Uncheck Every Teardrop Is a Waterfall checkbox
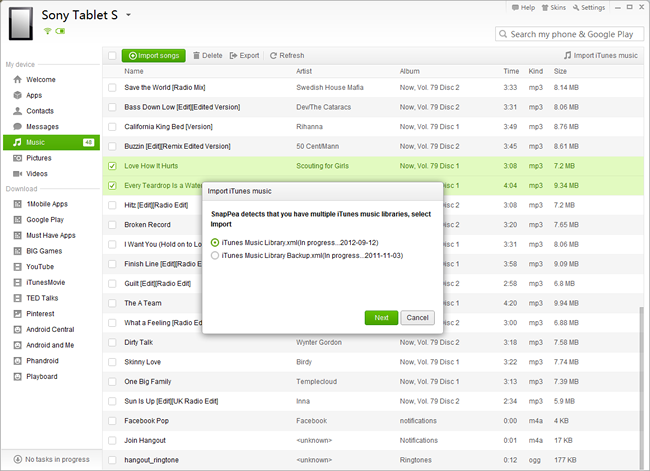650x471 pixels. tap(112, 186)
